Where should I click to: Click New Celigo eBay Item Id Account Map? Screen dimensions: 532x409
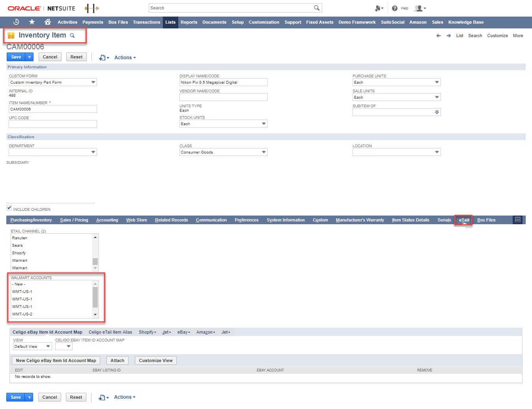(56, 360)
